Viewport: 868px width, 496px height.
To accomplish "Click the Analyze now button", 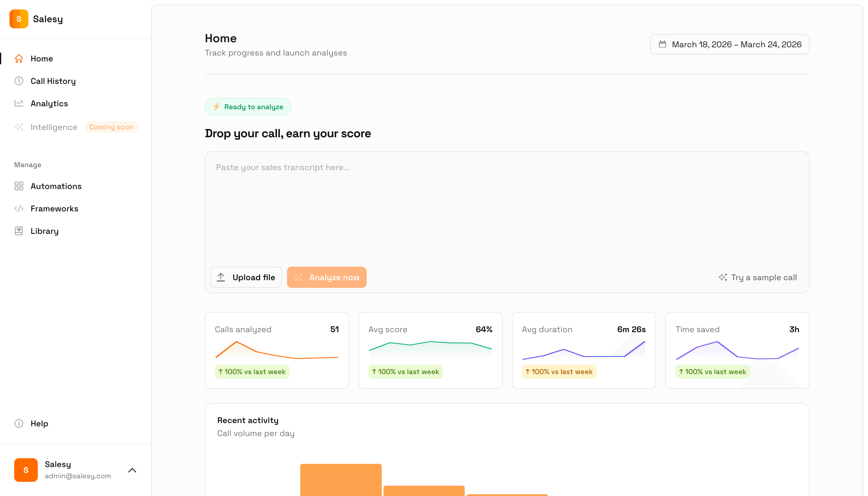I will tap(327, 277).
